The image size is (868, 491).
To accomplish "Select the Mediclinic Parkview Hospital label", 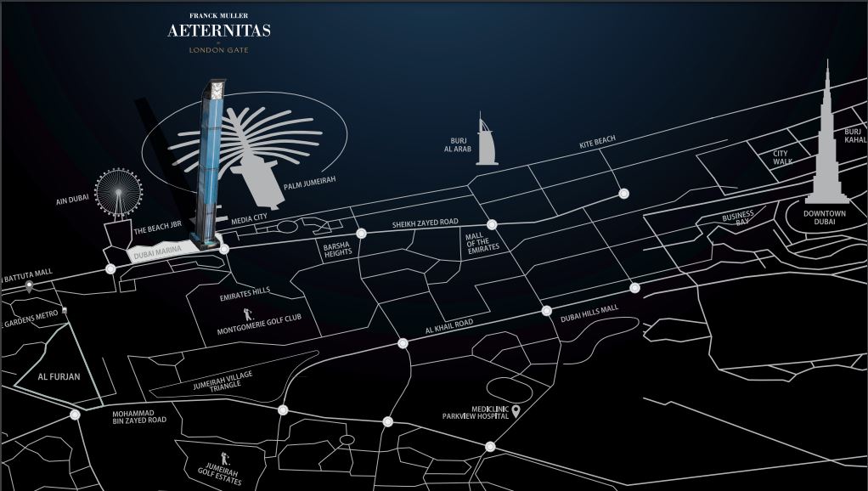I will point(475,412).
